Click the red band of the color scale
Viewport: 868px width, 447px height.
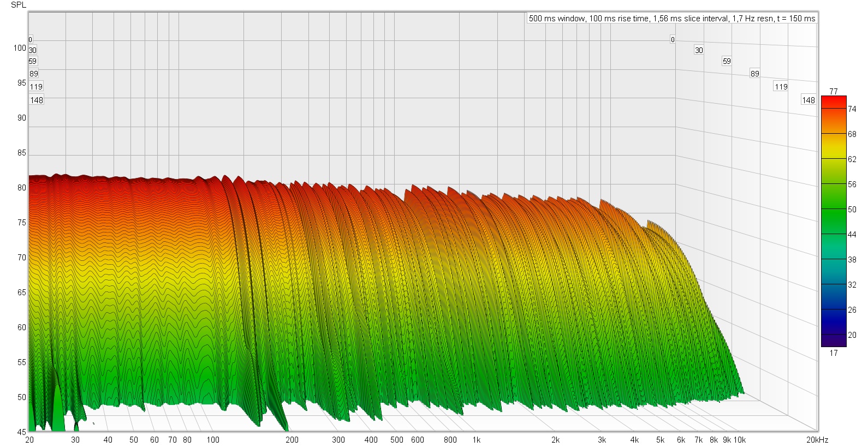point(834,102)
